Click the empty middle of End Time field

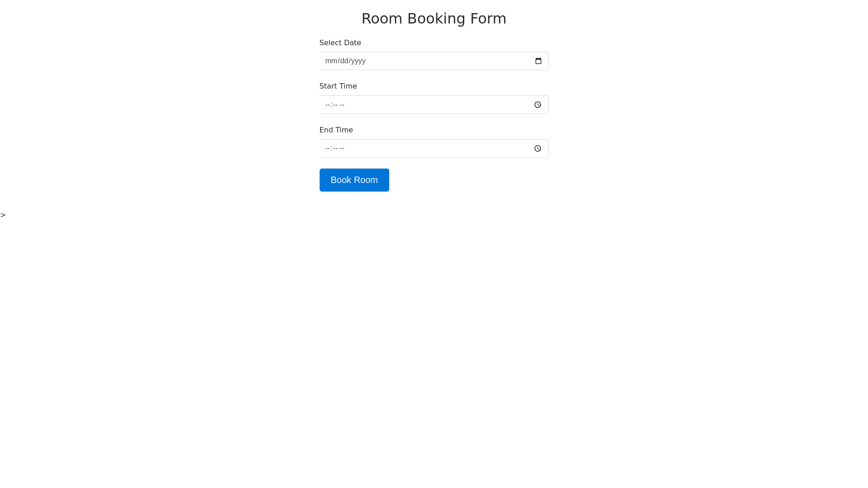(x=434, y=149)
